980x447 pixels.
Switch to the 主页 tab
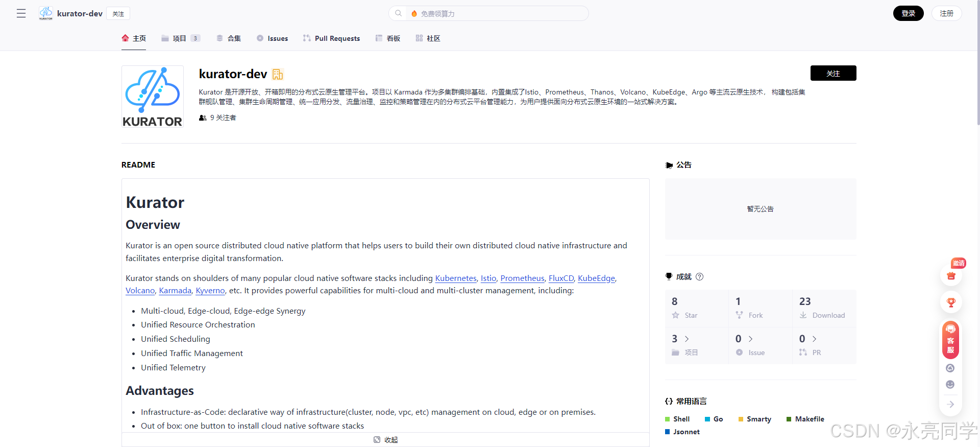pyautogui.click(x=134, y=38)
